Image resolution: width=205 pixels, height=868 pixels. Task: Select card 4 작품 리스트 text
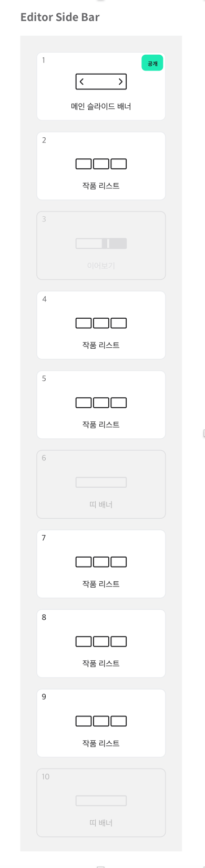click(x=101, y=345)
